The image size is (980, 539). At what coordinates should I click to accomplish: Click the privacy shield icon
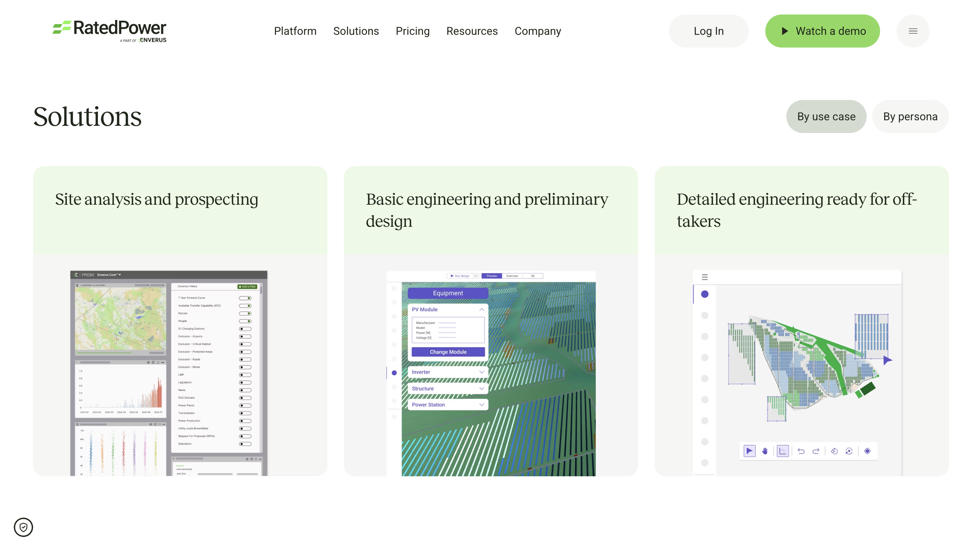coord(23,527)
